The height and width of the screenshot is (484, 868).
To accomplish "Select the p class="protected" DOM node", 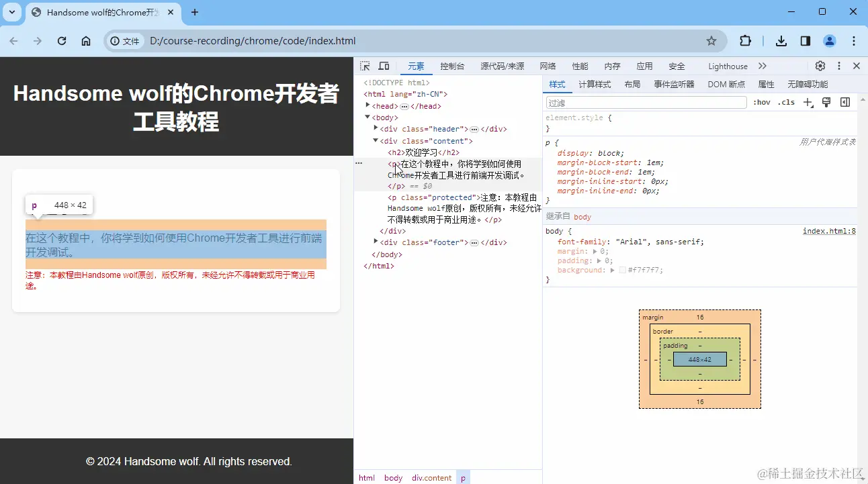I will point(464,209).
